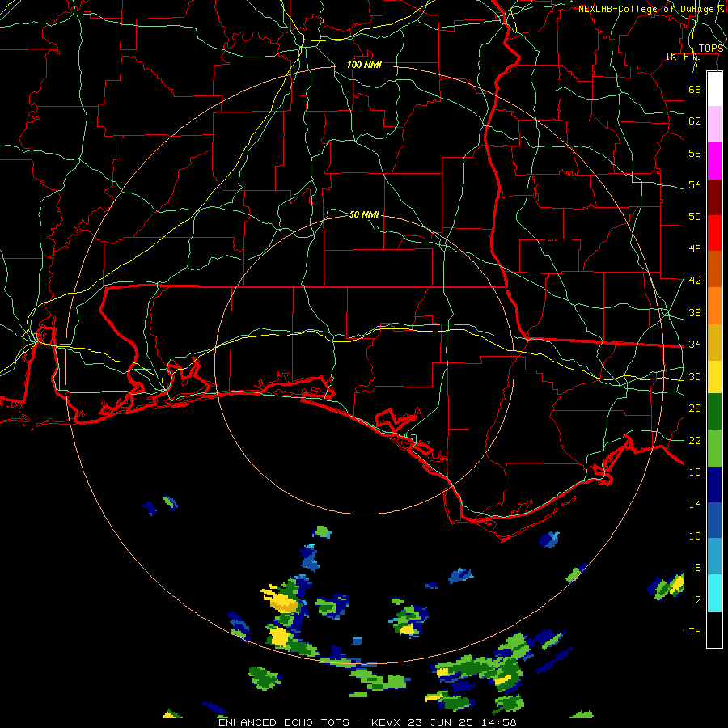Click the "100 NMI" range ring label

point(364,65)
